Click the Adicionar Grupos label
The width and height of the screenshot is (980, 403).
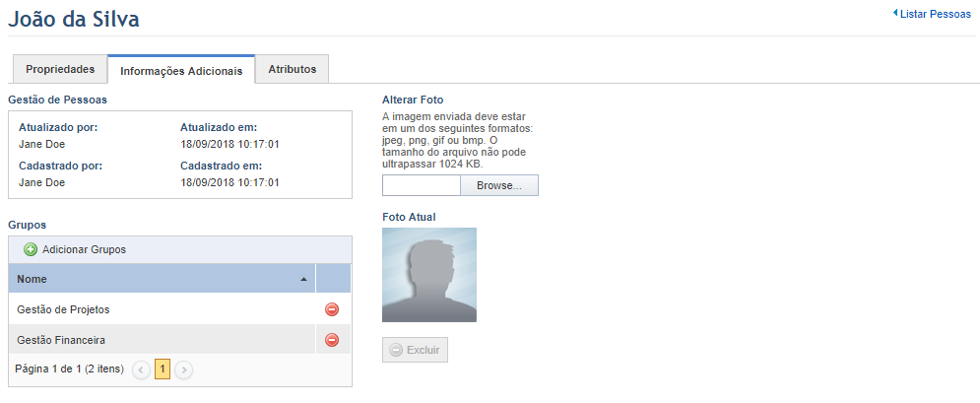pos(85,249)
